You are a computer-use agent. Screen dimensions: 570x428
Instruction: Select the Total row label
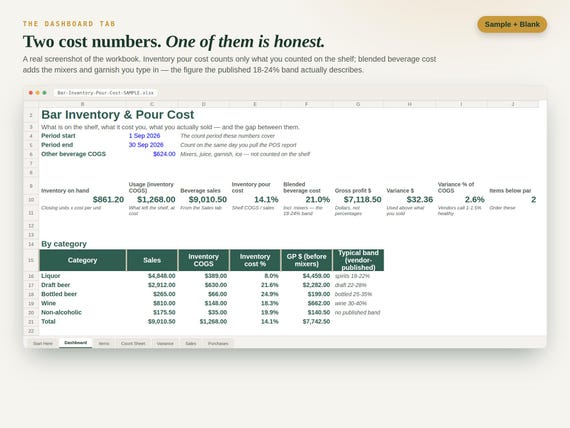click(48, 321)
